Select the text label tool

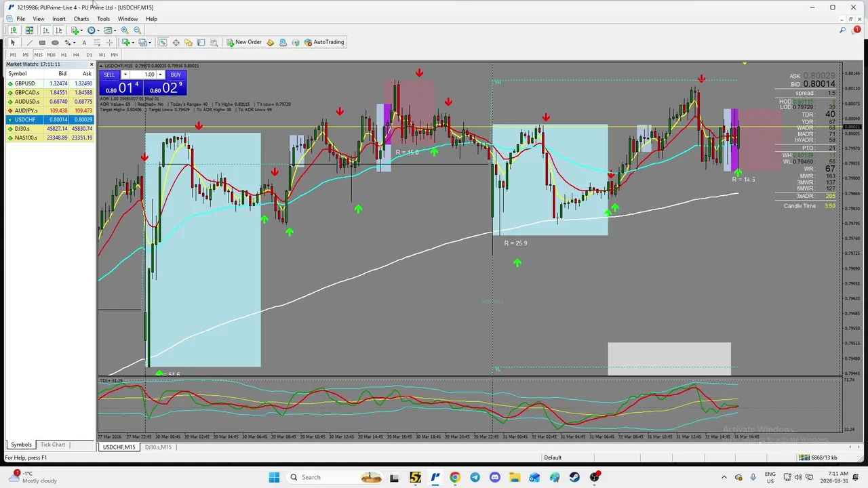(84, 43)
